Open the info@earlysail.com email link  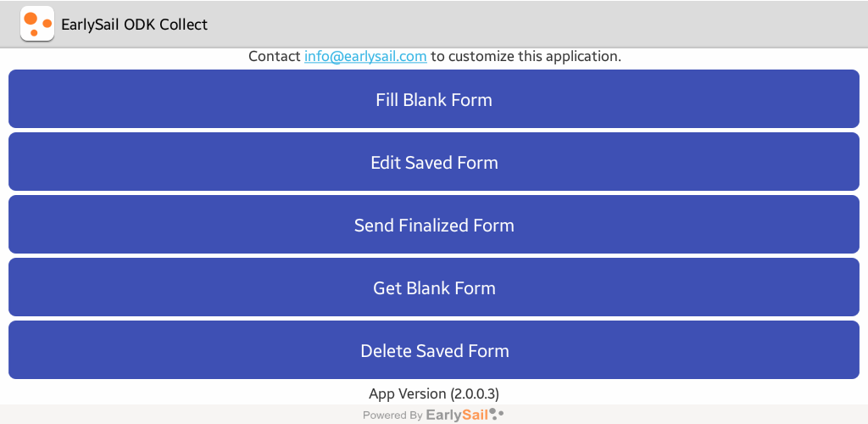click(x=365, y=57)
